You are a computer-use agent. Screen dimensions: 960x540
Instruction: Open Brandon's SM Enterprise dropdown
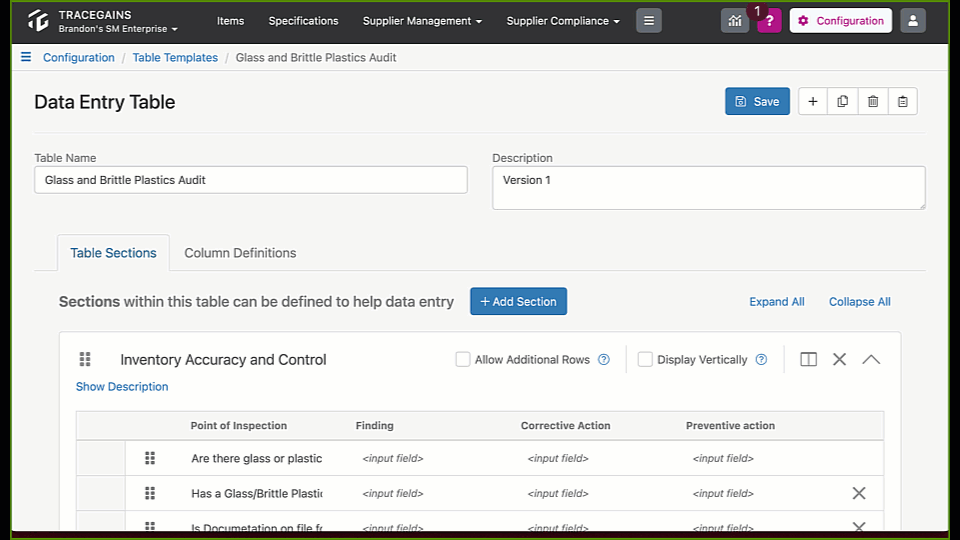[118, 29]
